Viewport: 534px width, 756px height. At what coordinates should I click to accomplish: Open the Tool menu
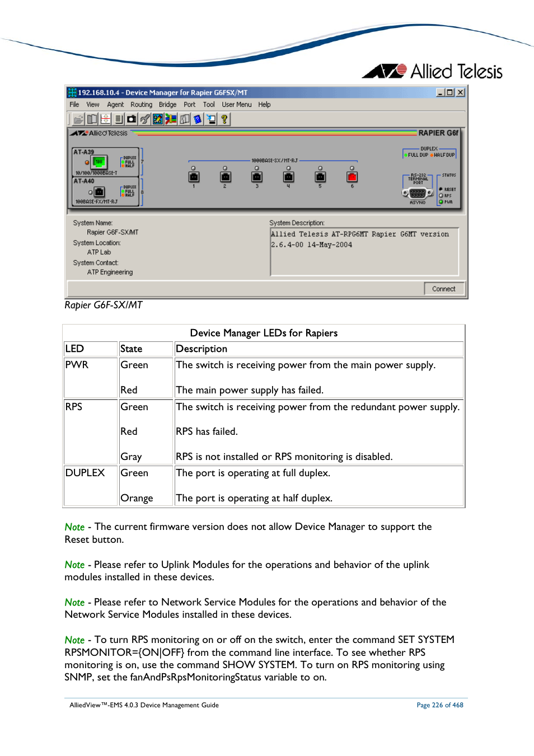(209, 105)
